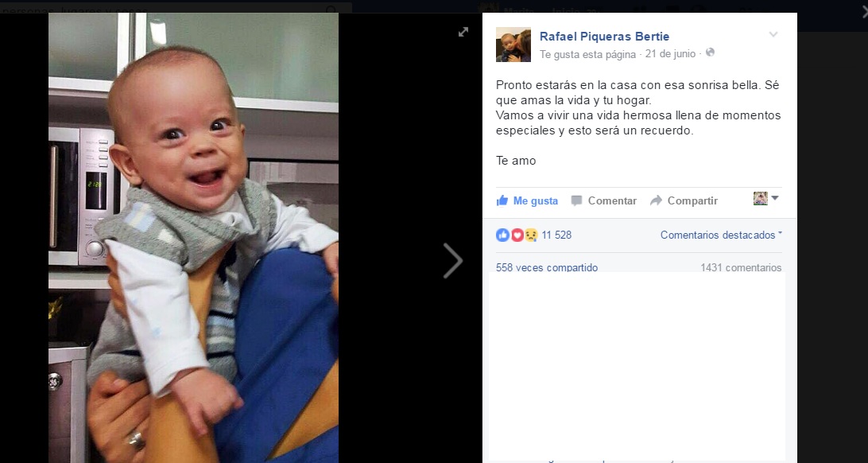This screenshot has width=868, height=463.
Task: Click the thumbs-up Like reaction icon
Action: (x=502, y=235)
